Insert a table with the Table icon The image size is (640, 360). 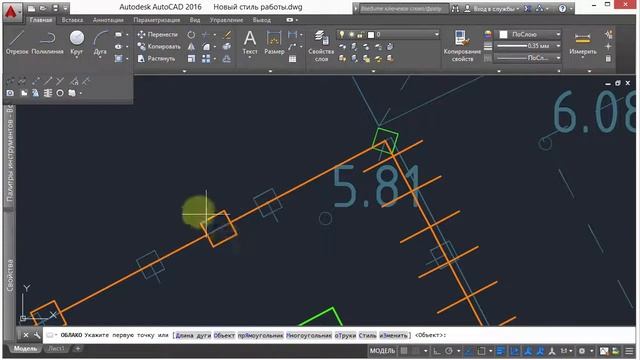(292, 59)
